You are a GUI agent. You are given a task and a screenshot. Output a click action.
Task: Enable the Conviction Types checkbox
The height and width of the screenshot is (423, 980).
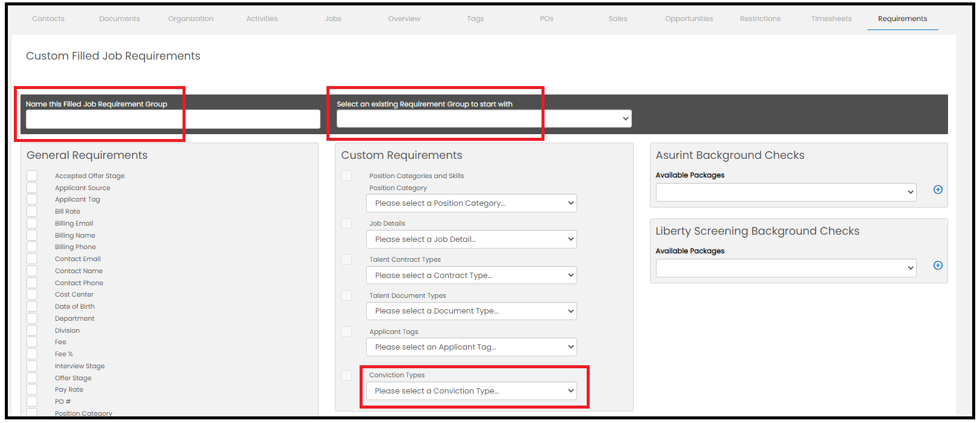pyautogui.click(x=346, y=375)
